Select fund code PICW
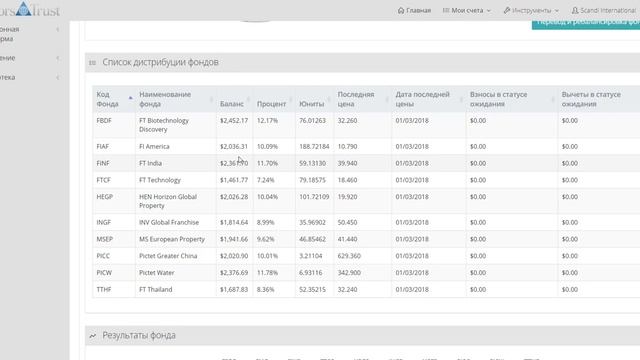This screenshot has height=360, width=640. (104, 273)
